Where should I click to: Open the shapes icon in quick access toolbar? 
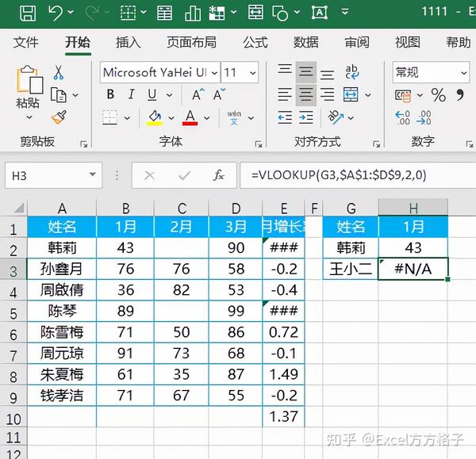[x=280, y=13]
